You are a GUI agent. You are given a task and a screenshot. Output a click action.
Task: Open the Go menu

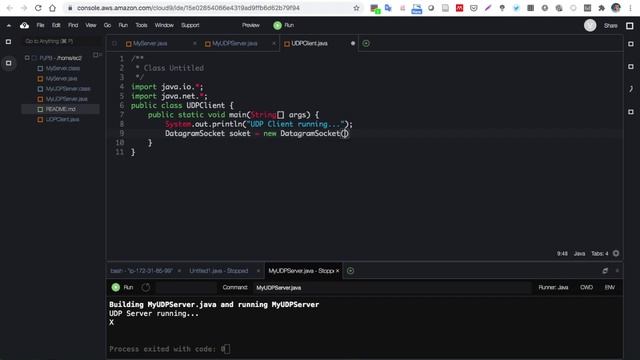point(107,25)
